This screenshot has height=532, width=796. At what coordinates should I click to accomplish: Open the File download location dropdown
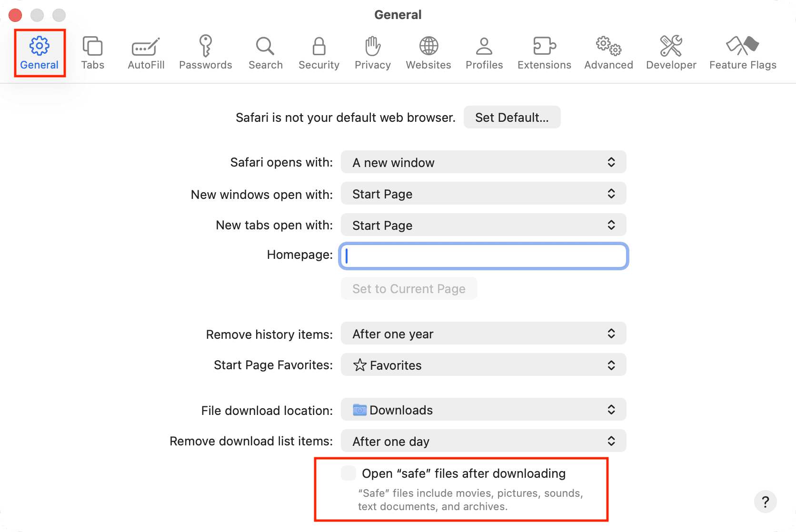(483, 409)
